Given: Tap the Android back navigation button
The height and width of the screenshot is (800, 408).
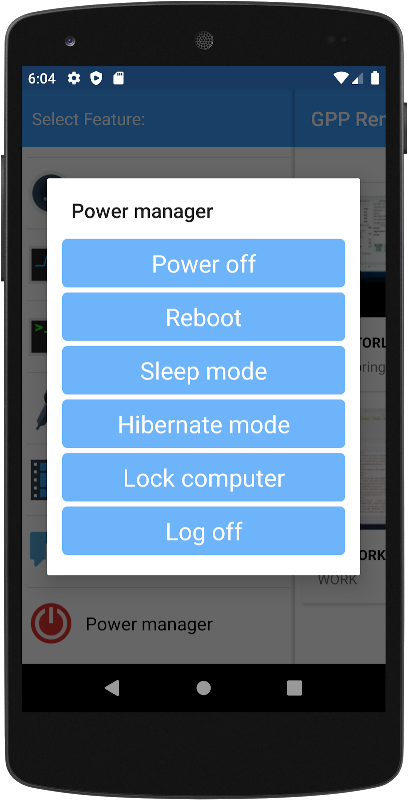Looking at the screenshot, I should pyautogui.click(x=112, y=688).
